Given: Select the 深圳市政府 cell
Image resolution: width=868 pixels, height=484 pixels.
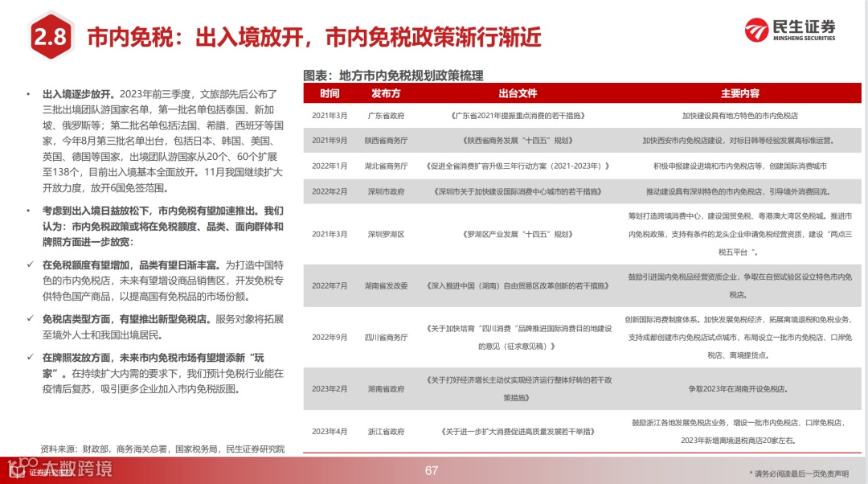Looking at the screenshot, I should pyautogui.click(x=386, y=191).
